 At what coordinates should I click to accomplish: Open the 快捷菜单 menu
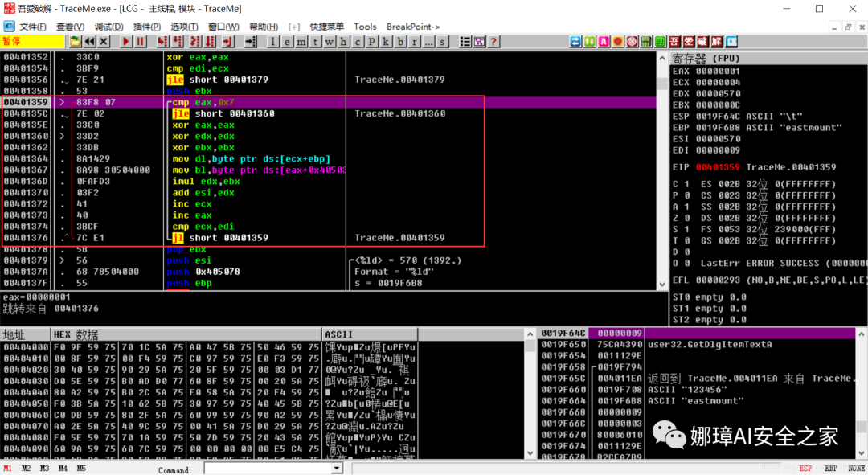[326, 27]
